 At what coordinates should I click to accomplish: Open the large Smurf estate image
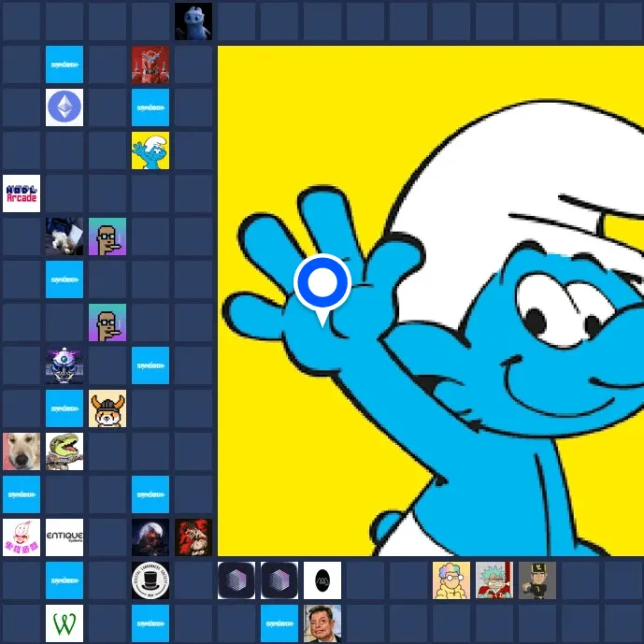pos(431,301)
